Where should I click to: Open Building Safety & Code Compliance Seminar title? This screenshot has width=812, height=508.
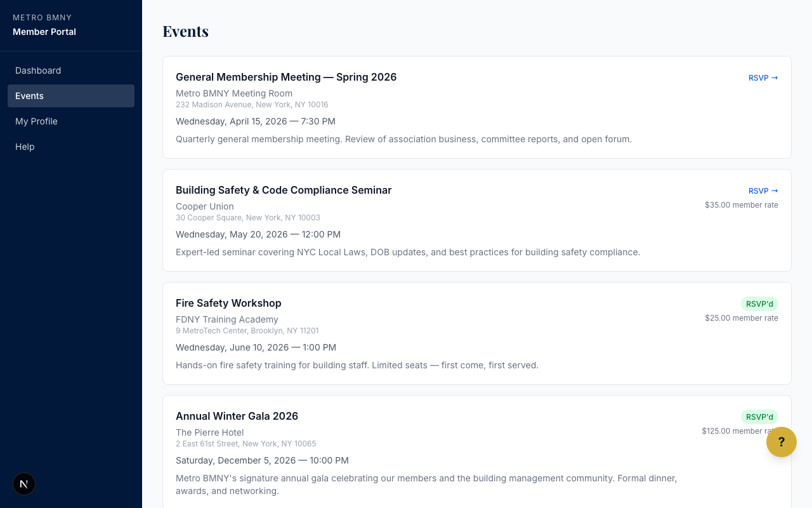[x=284, y=190]
